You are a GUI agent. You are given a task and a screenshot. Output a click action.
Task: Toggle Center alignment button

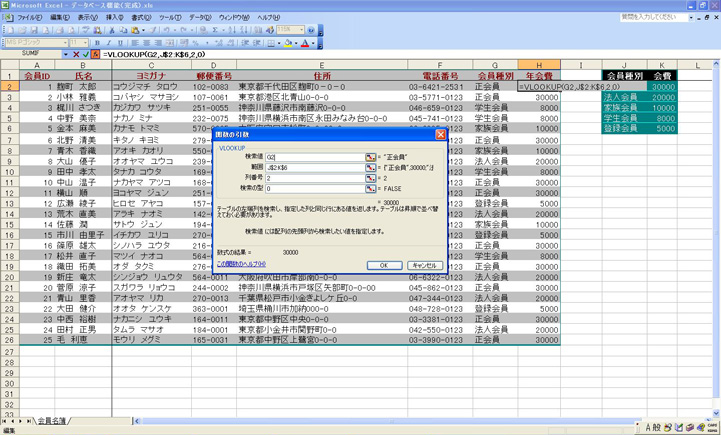(x=147, y=43)
